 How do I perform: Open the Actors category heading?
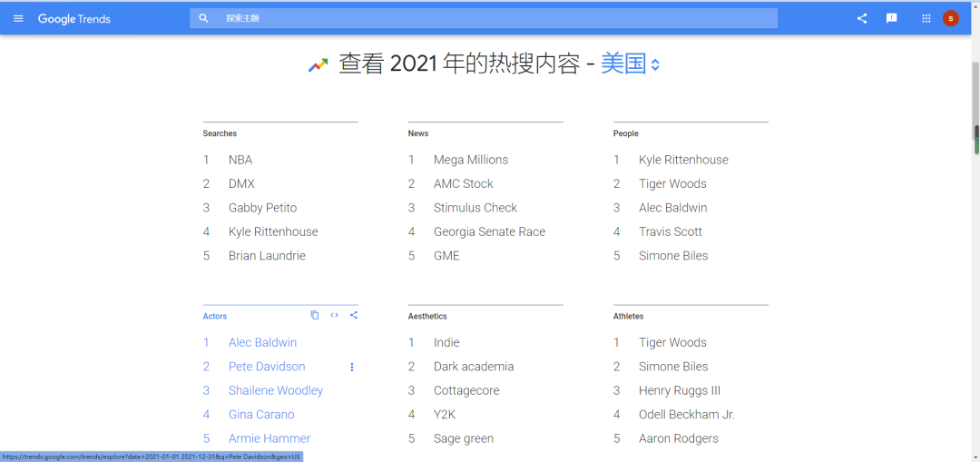click(x=215, y=316)
